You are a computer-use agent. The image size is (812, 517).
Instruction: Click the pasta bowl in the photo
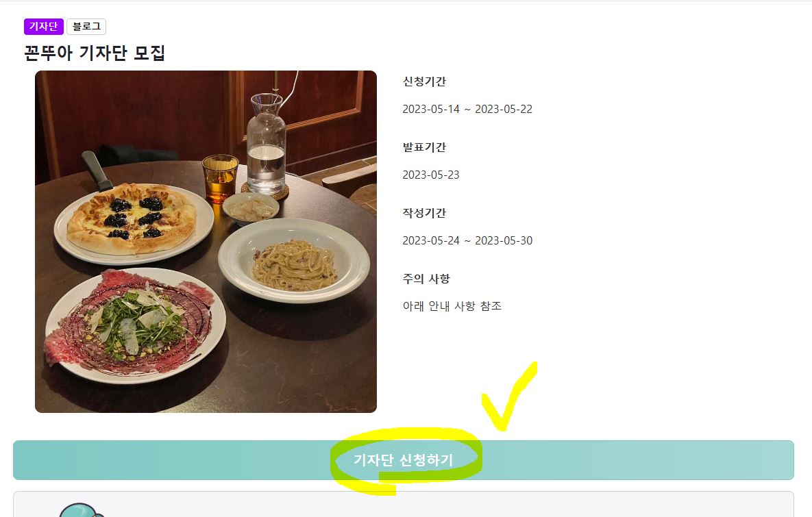294,260
